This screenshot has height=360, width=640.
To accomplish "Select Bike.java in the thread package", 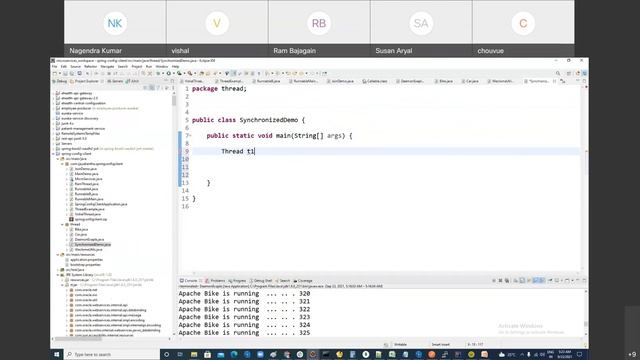I will click(81, 229).
